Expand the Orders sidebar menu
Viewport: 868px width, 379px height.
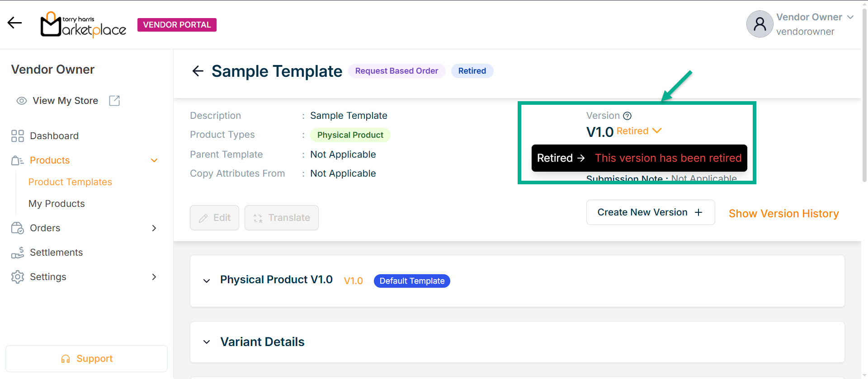(154, 228)
